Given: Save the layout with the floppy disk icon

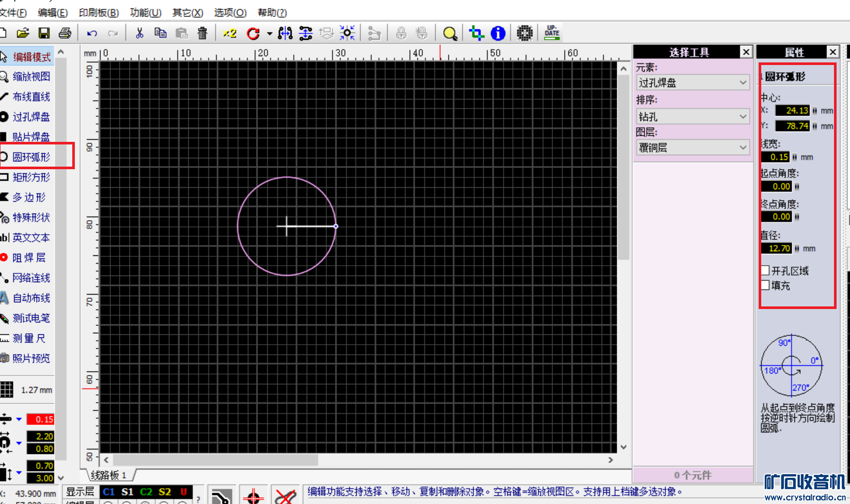Looking at the screenshot, I should pyautogui.click(x=44, y=34).
